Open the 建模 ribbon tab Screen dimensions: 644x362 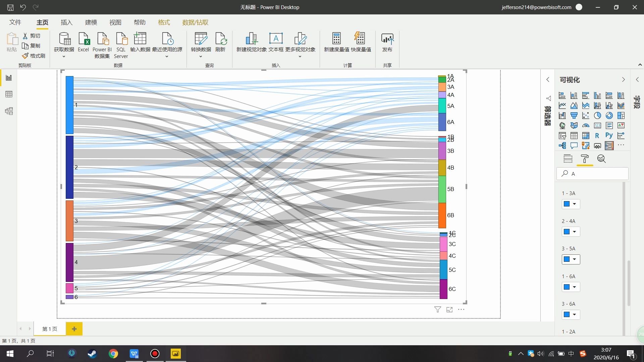click(x=91, y=22)
